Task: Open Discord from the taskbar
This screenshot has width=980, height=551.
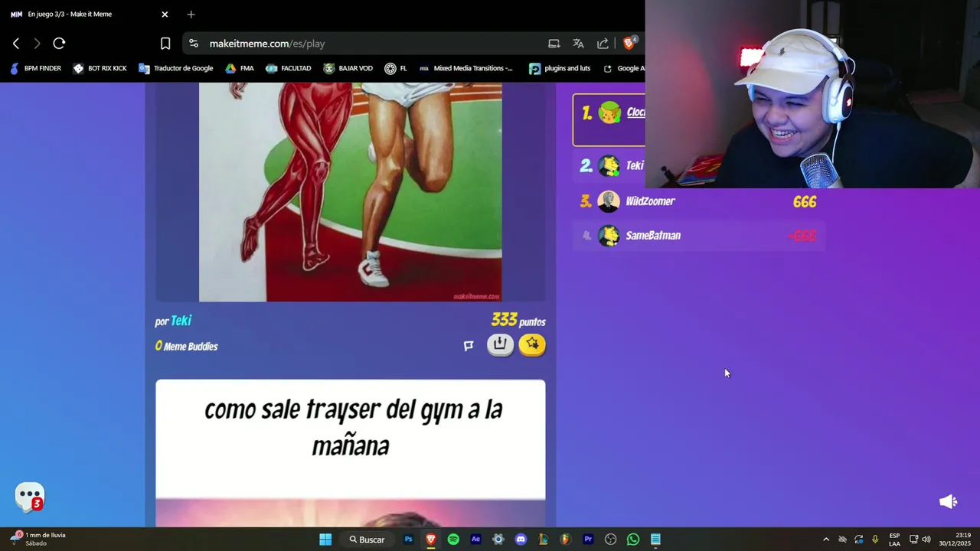Action: pos(521,540)
